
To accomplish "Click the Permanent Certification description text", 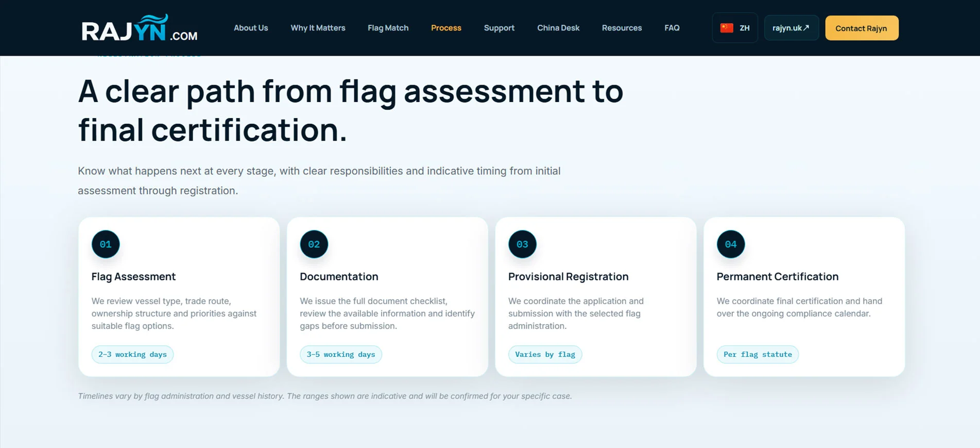I will (799, 307).
